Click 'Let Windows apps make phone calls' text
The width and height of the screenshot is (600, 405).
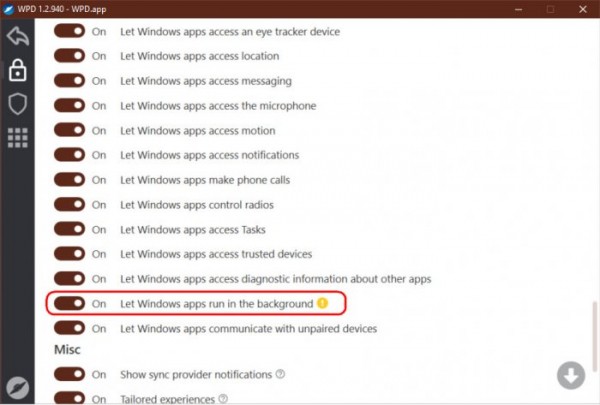[205, 180]
